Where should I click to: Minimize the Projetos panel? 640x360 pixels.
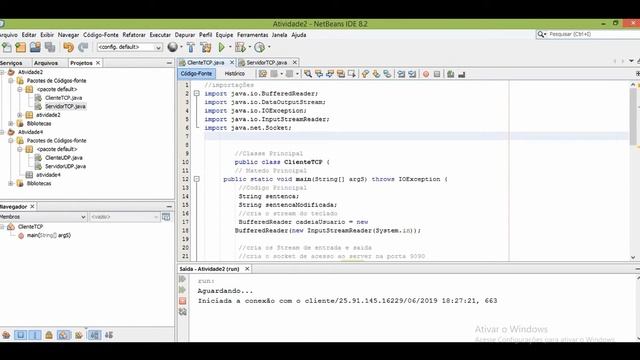169,63
